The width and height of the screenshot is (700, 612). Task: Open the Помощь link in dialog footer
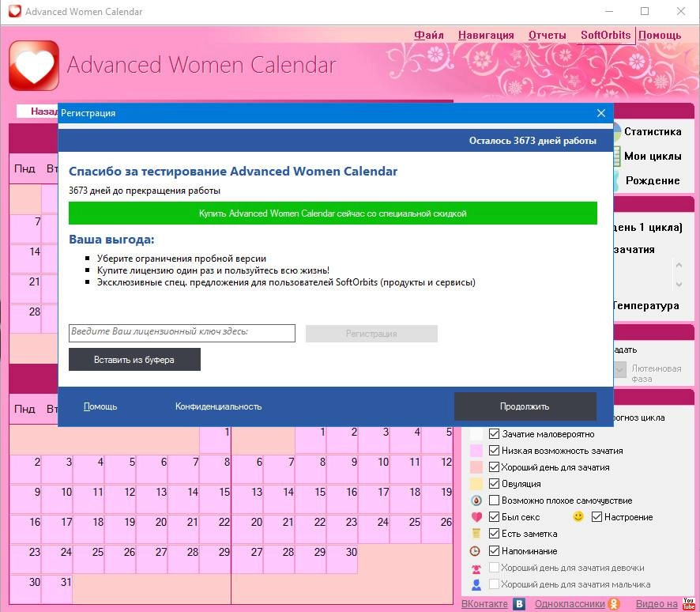pyautogui.click(x=100, y=406)
